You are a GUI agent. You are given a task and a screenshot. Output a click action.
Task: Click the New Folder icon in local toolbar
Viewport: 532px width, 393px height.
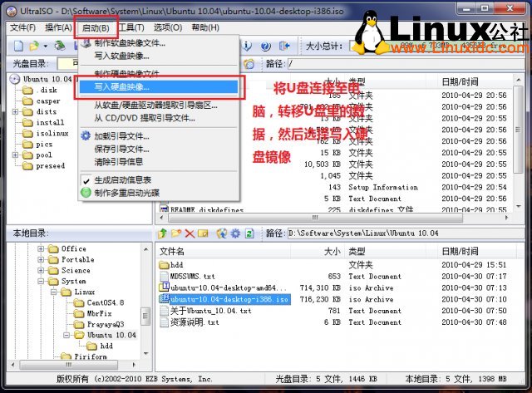[x=176, y=233]
